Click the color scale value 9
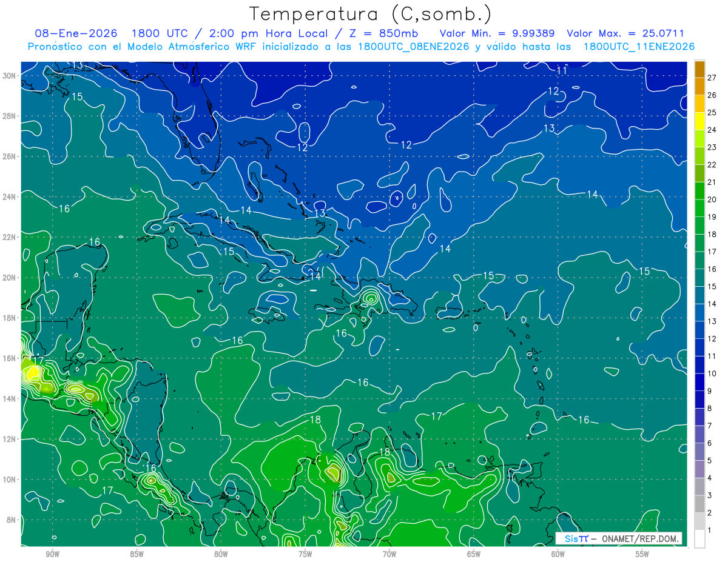Image resolution: width=728 pixels, height=562 pixels. coord(710,391)
